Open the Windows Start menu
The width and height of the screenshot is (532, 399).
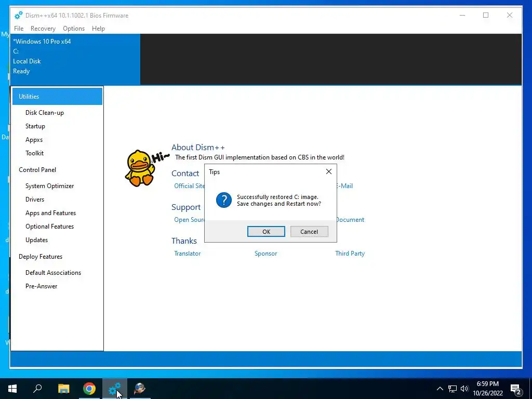(12, 389)
